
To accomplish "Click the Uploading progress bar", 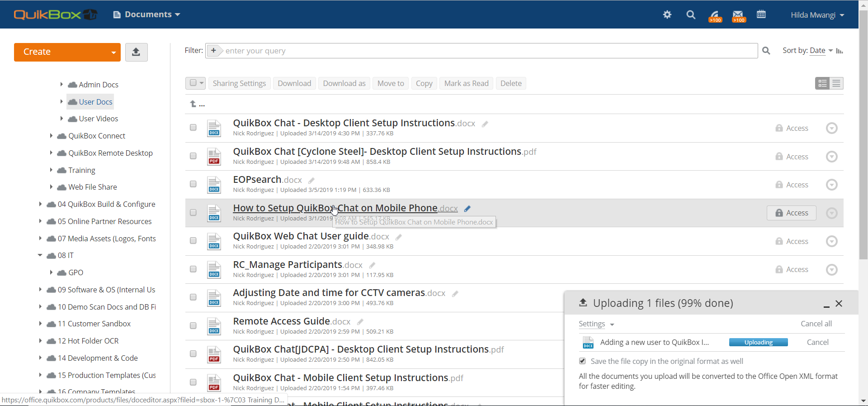I will pos(758,343).
